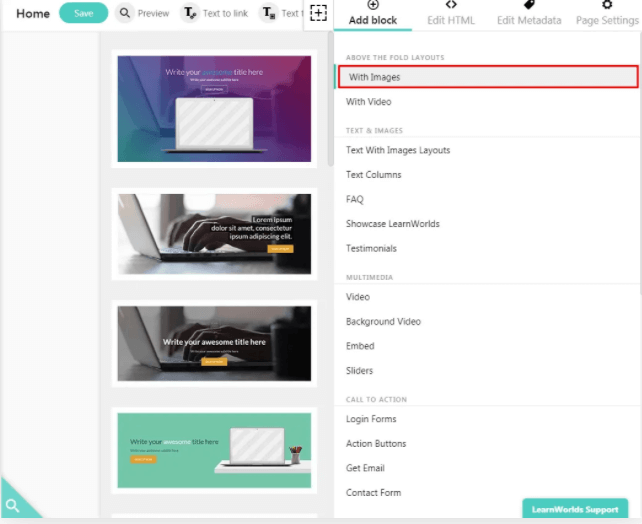The image size is (642, 524).
Task: Click the teal corner search icon
Action: pos(12,506)
